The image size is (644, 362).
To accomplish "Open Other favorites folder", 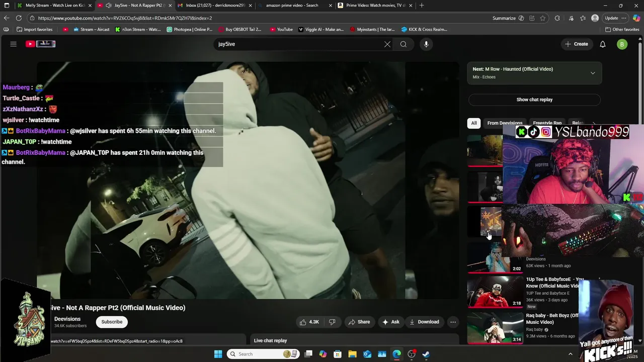I will 622,29.
